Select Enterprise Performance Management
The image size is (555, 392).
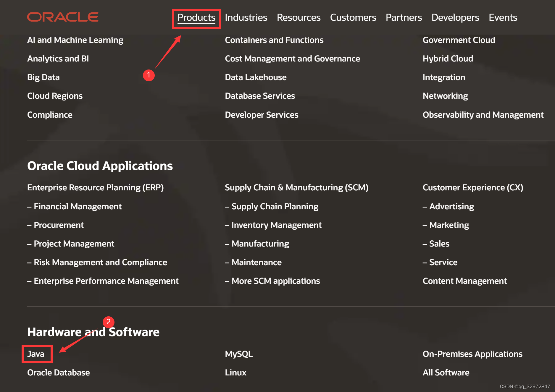(103, 281)
